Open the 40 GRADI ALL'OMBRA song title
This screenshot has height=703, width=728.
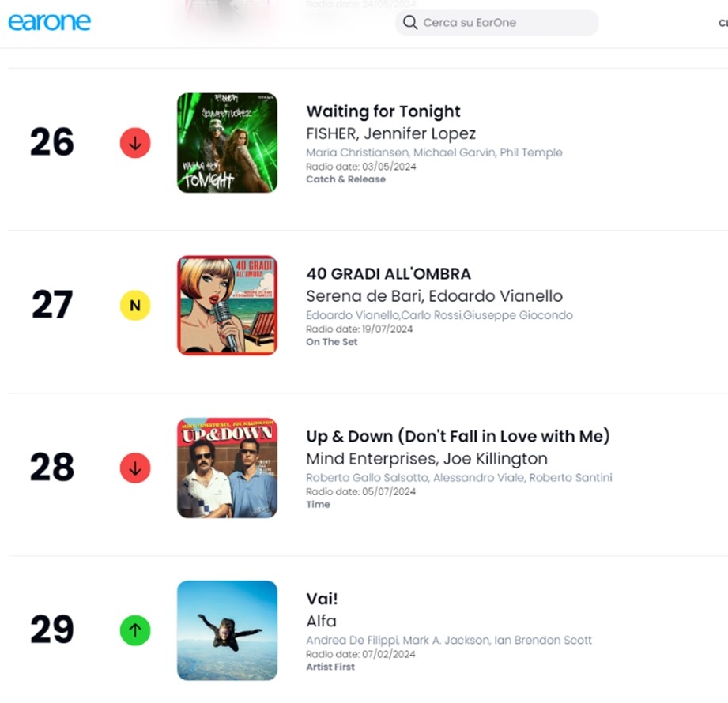click(x=389, y=274)
